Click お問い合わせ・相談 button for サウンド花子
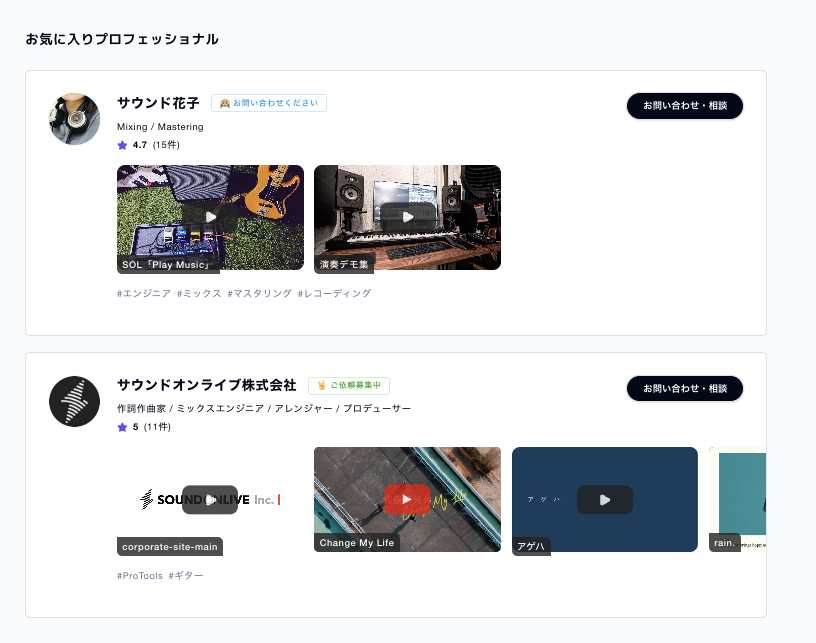 pyautogui.click(x=685, y=106)
